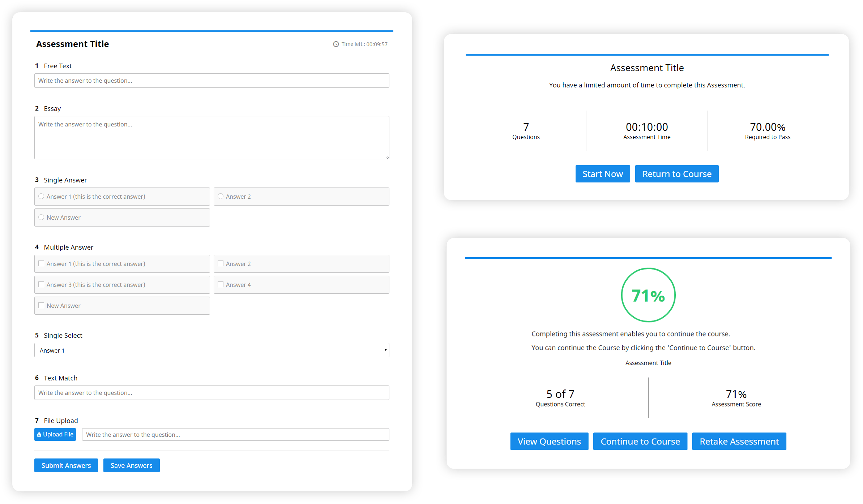The width and height of the screenshot is (863, 504).
Task: Select the Answer 2 radio button in Single Answer
Action: tap(221, 196)
